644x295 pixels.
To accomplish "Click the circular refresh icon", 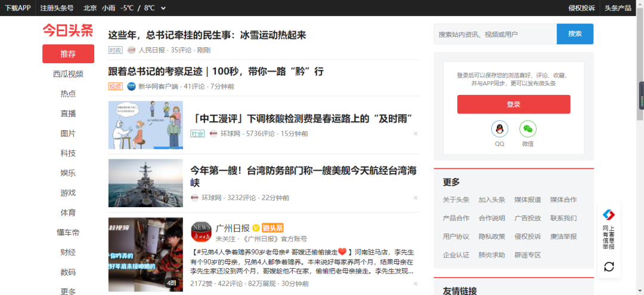I will (609, 266).
